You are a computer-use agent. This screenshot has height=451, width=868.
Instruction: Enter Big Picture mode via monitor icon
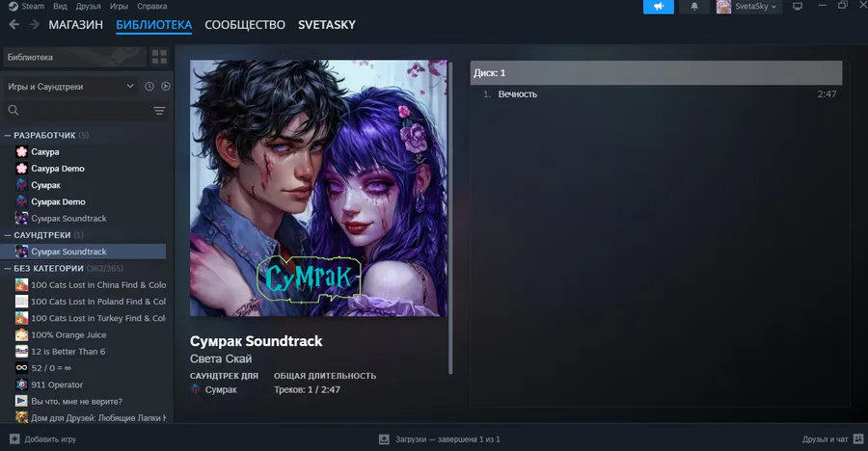pyautogui.click(x=798, y=7)
